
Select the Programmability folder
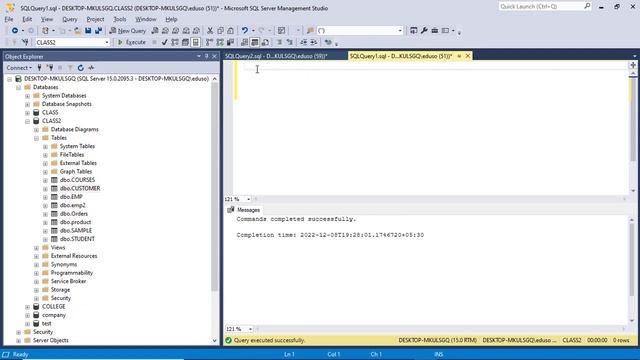(x=71, y=273)
